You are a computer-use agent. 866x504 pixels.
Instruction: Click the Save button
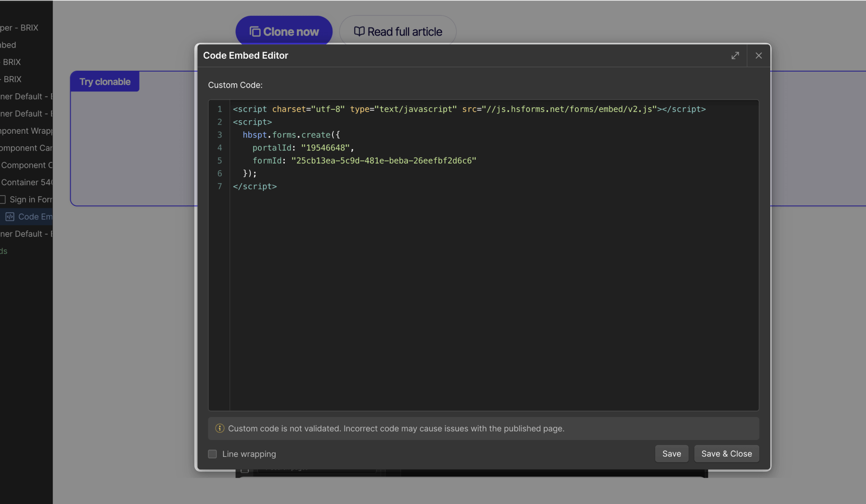[672, 454]
